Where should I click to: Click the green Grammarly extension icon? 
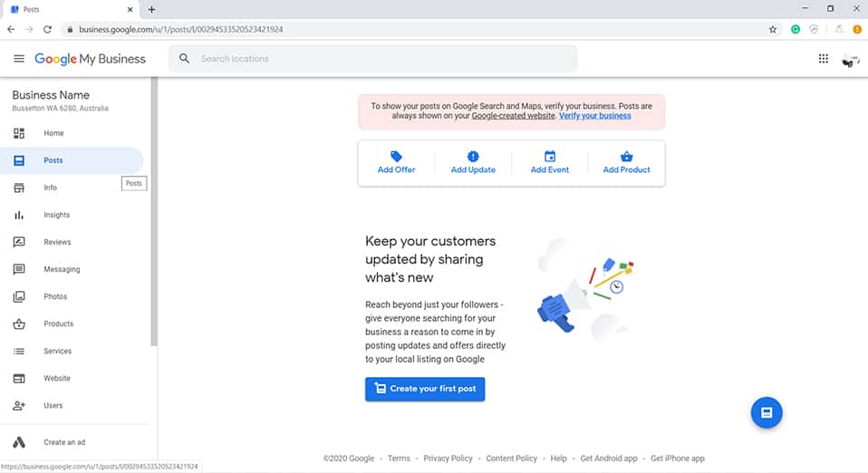click(x=795, y=29)
